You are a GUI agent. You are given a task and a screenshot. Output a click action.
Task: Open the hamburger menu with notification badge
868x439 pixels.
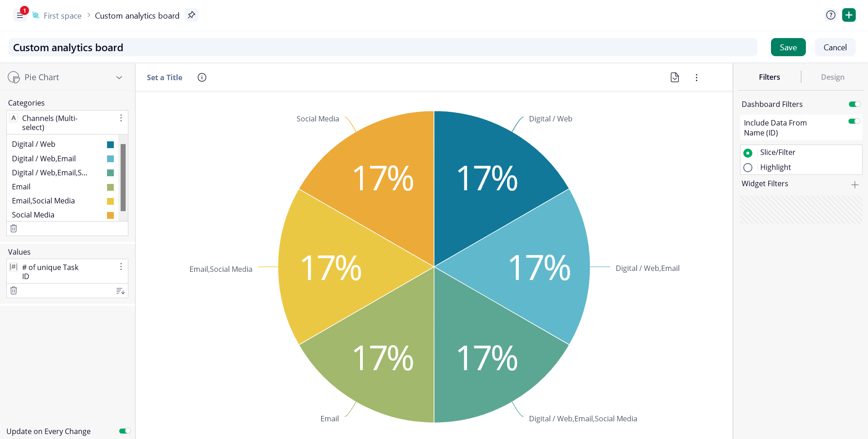click(20, 15)
